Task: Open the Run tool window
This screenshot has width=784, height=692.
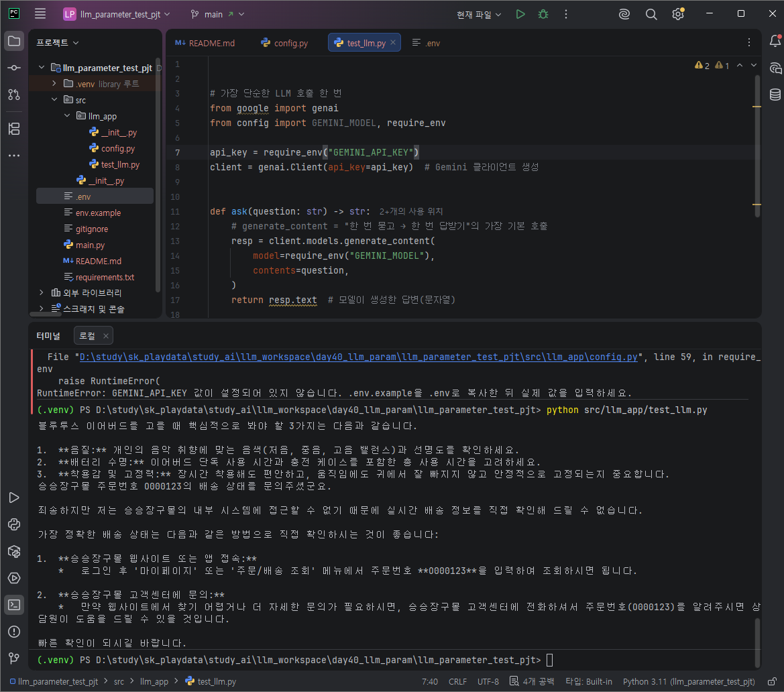Action: 14,498
